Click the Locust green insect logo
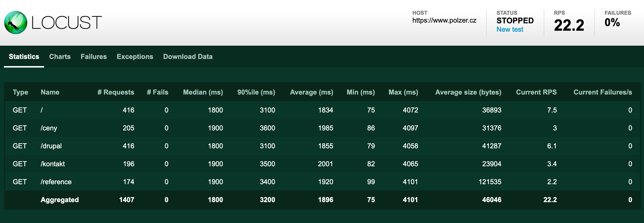The width and height of the screenshot is (644, 223). click(15, 23)
